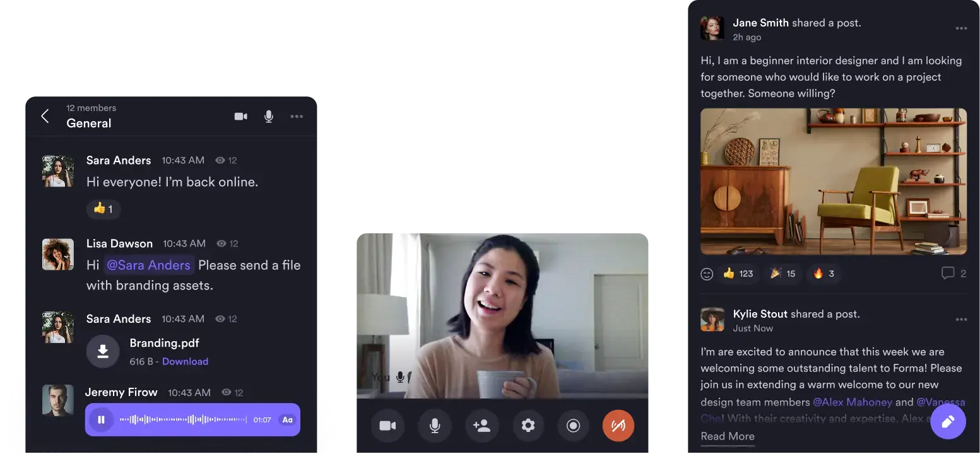Screen dimensions: 980x454
Task: Toggle camera in video call controls
Action: point(387,426)
